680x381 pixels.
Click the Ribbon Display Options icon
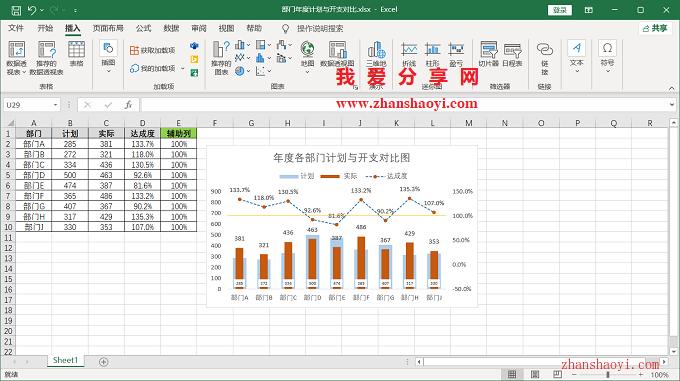click(588, 10)
